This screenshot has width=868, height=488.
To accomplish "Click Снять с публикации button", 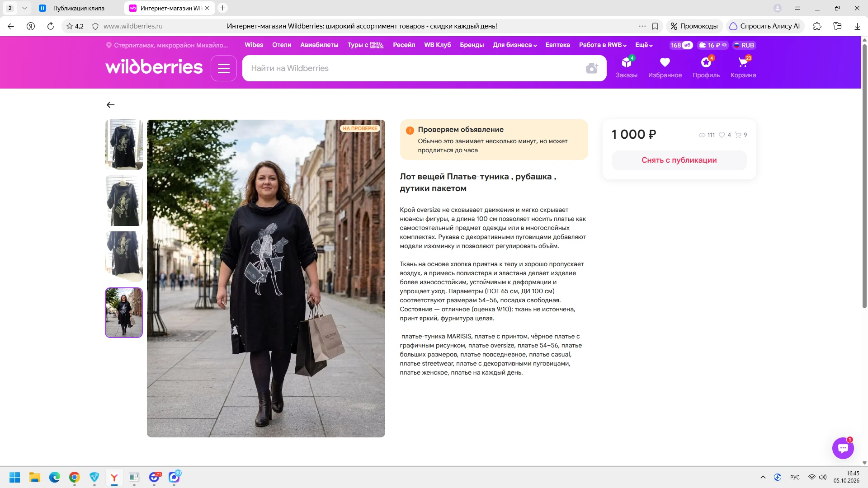I will coord(679,160).
